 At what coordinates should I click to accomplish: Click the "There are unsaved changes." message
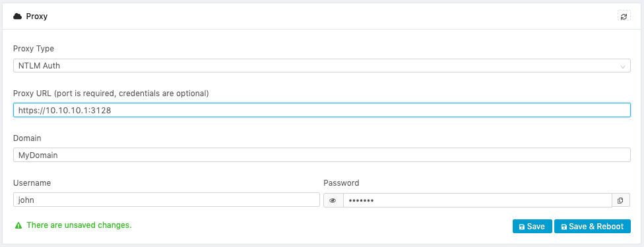coord(79,225)
